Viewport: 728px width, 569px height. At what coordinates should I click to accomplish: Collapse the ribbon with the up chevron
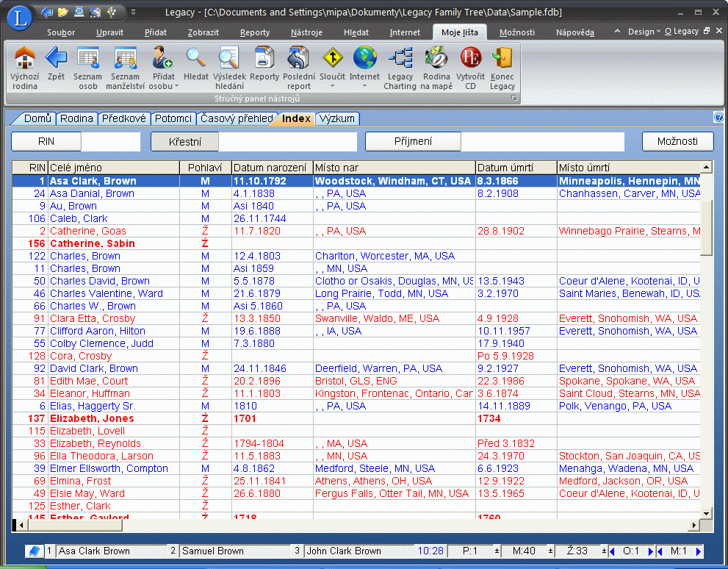[617, 31]
